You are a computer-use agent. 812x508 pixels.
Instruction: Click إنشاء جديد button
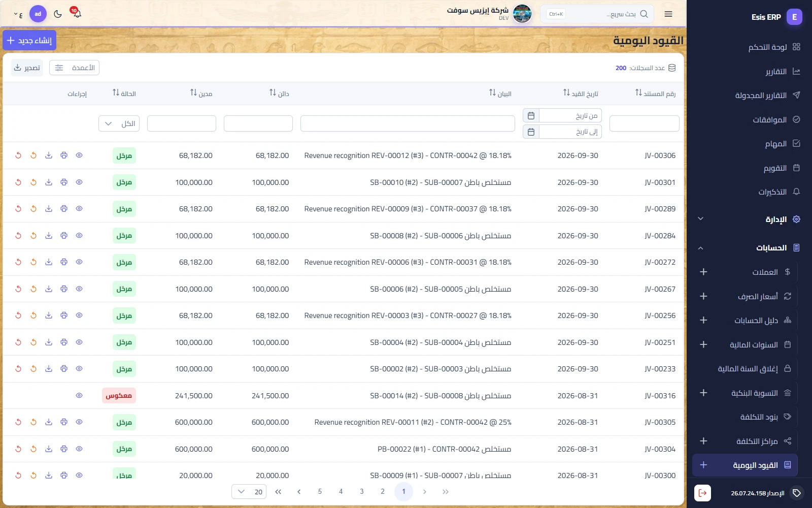click(x=29, y=40)
